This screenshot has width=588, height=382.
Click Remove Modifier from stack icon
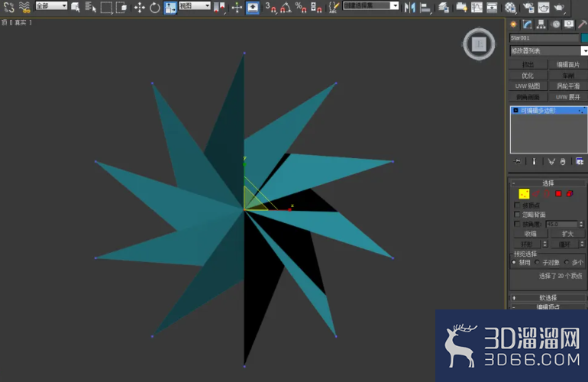pos(563,162)
